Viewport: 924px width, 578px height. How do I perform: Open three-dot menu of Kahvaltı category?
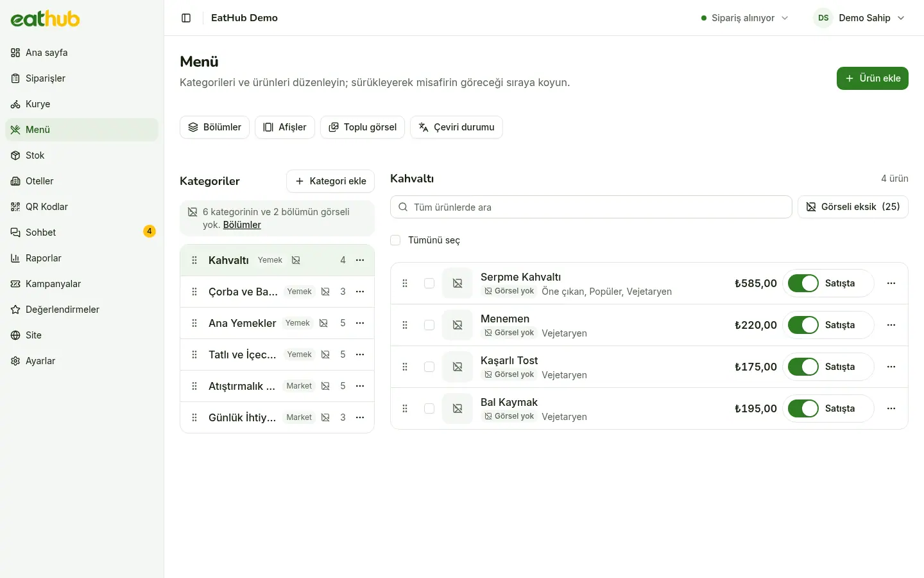coord(360,260)
